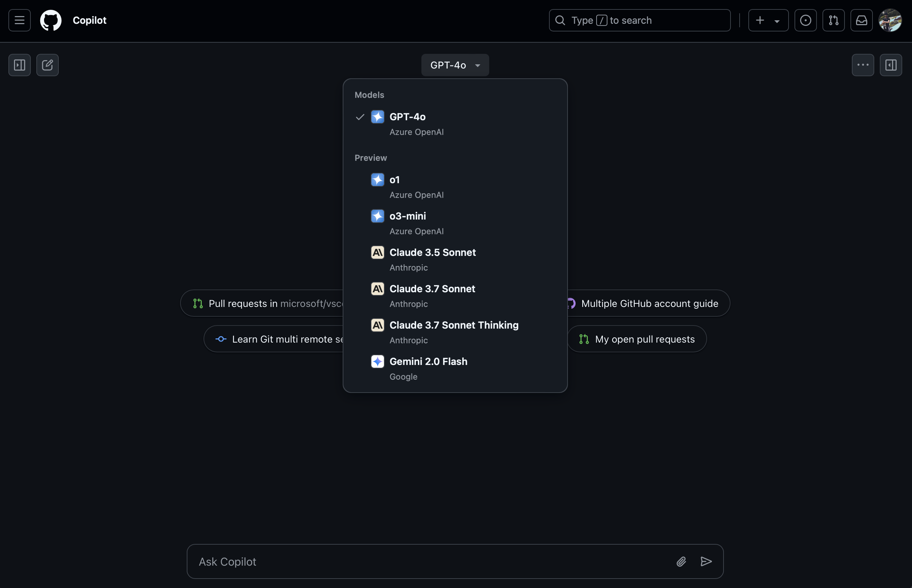Open the user profile avatar menu
This screenshot has width=912, height=588.
[x=890, y=20]
